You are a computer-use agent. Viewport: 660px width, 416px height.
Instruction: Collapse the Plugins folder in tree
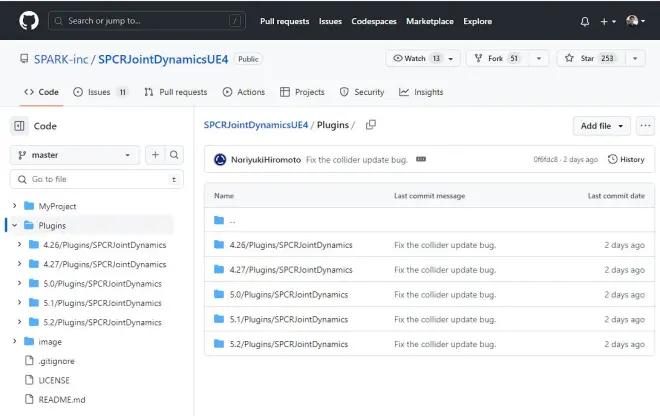pyautogui.click(x=15, y=225)
